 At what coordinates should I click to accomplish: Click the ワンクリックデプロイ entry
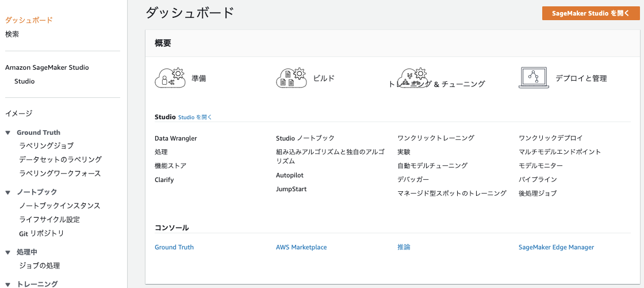551,138
